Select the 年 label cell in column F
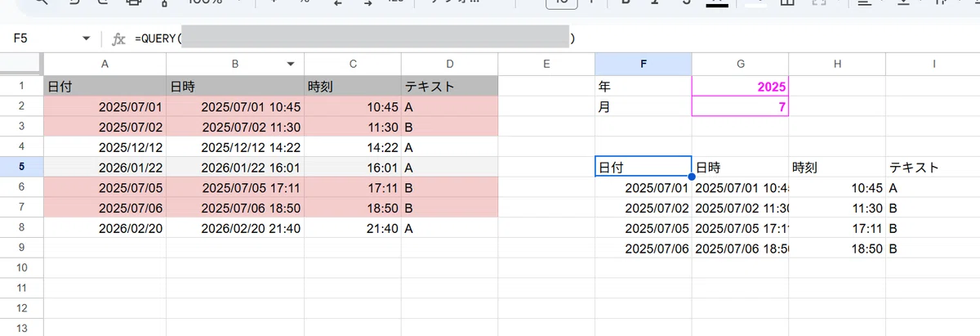This screenshot has width=980, height=336. tap(644, 86)
